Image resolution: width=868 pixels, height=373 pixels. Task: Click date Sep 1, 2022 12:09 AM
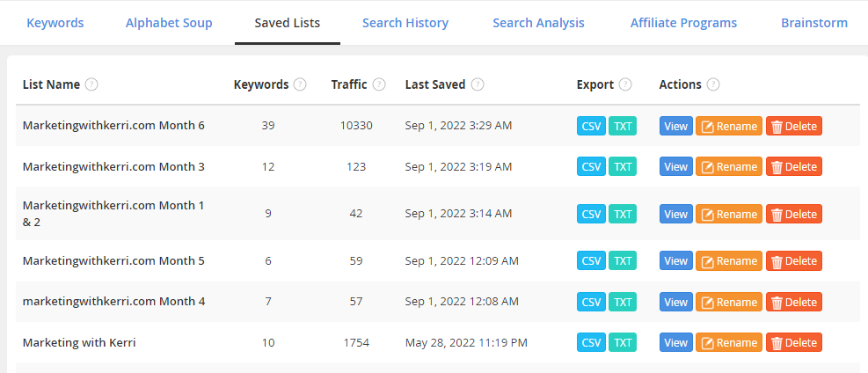(462, 260)
